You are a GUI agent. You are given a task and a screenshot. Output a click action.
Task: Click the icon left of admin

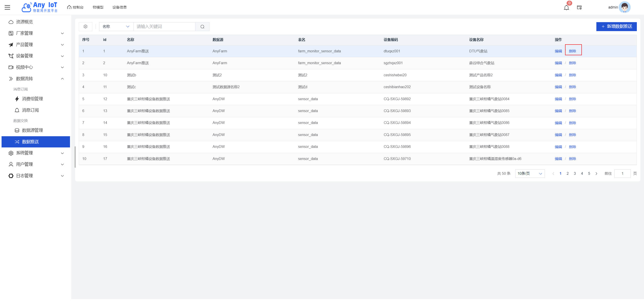tap(579, 8)
